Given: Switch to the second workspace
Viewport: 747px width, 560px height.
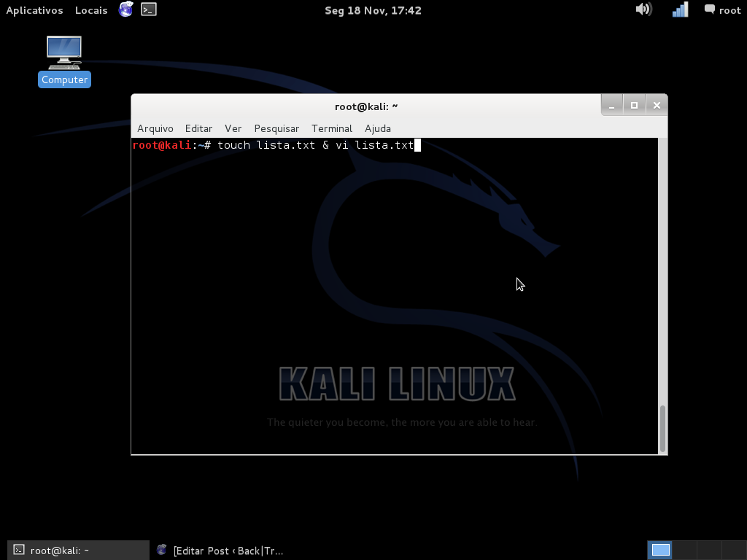Looking at the screenshot, I should click(684, 550).
